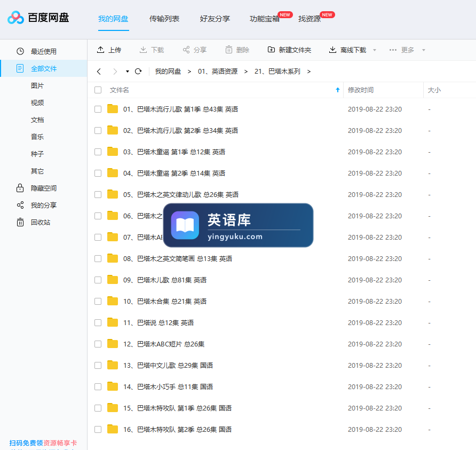The image size is (476, 450).
Task: Check the select-all files checkbox
Action: (98, 90)
